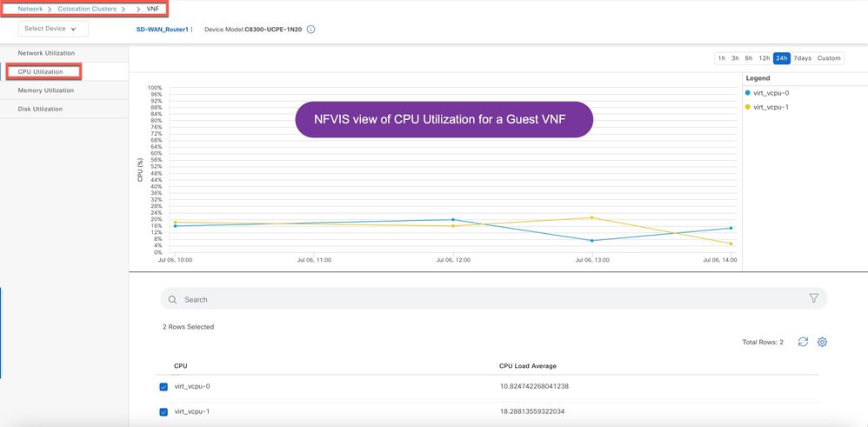Open Memory Utilization section
The image size is (868, 427).
pyautogui.click(x=64, y=90)
